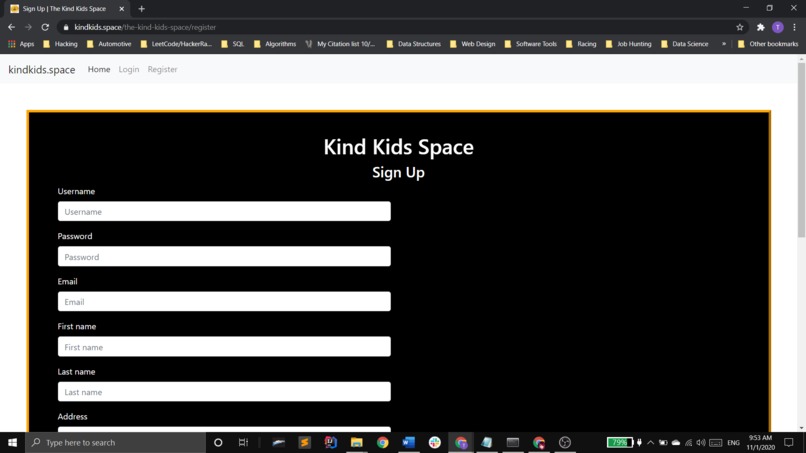The width and height of the screenshot is (806, 453).
Task: Go back with the browser back arrow
Action: click(11, 27)
